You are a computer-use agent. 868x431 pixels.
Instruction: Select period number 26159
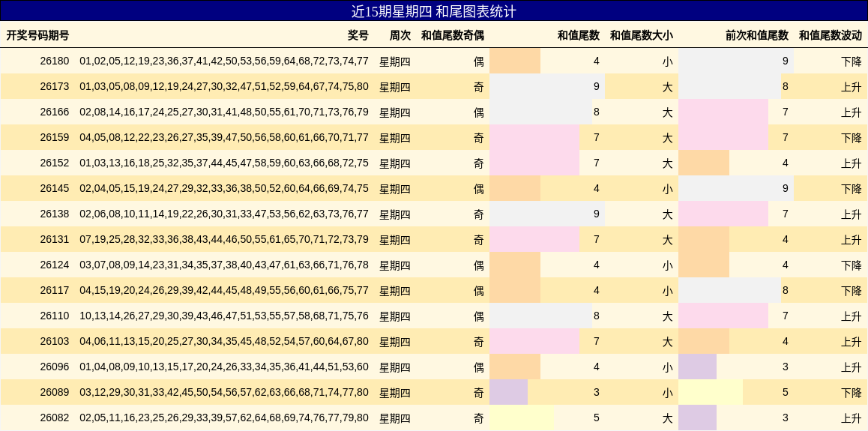point(54,137)
